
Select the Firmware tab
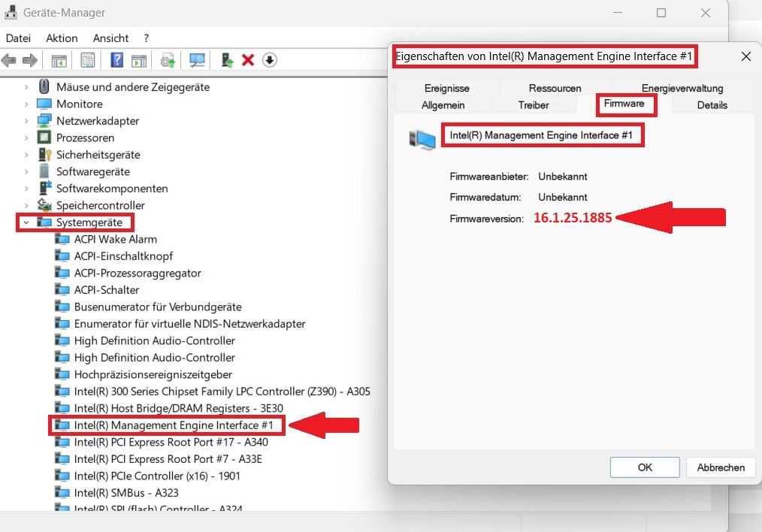(x=624, y=104)
